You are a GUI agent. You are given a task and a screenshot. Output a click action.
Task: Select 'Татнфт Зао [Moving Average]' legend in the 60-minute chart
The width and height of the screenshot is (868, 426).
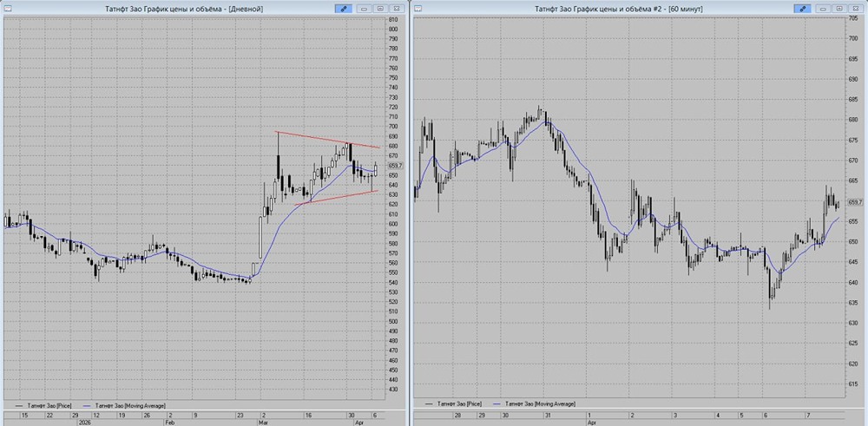click(534, 404)
